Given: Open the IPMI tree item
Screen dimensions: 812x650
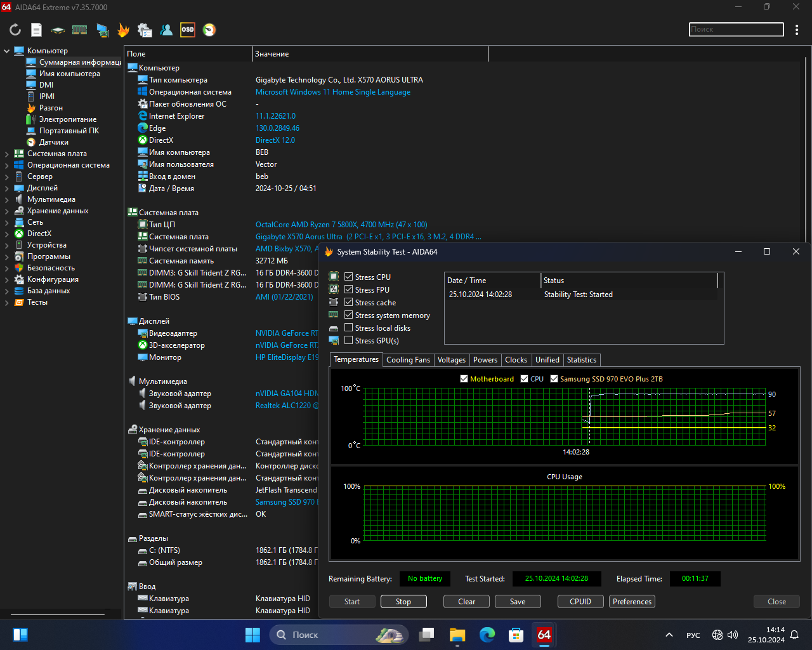Looking at the screenshot, I should coord(47,96).
